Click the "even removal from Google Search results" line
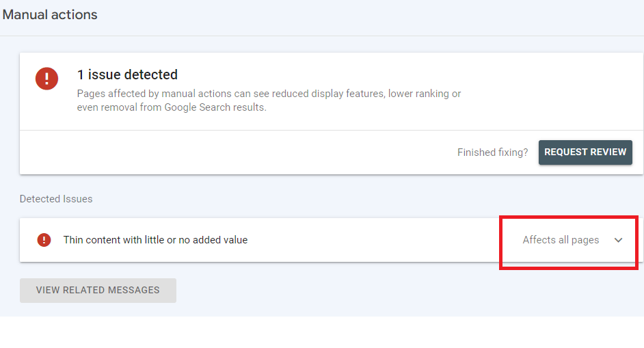 pos(172,107)
